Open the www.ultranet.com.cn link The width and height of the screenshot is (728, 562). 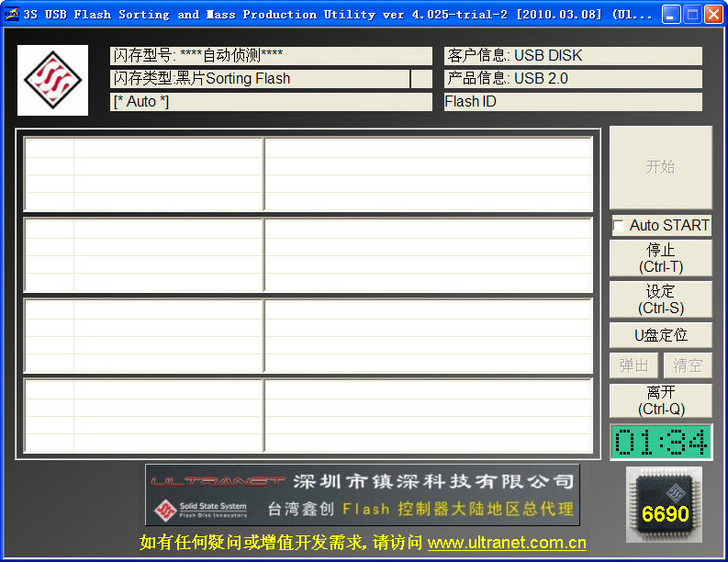click(507, 543)
